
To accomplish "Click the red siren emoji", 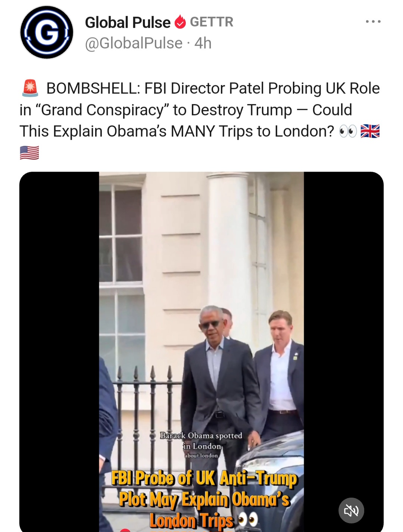I will click(x=30, y=88).
